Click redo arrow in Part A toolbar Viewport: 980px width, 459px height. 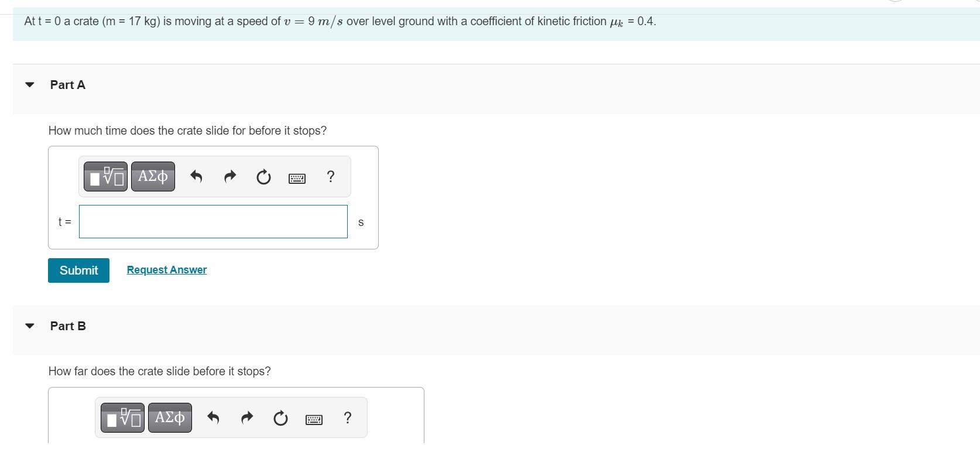coord(230,176)
